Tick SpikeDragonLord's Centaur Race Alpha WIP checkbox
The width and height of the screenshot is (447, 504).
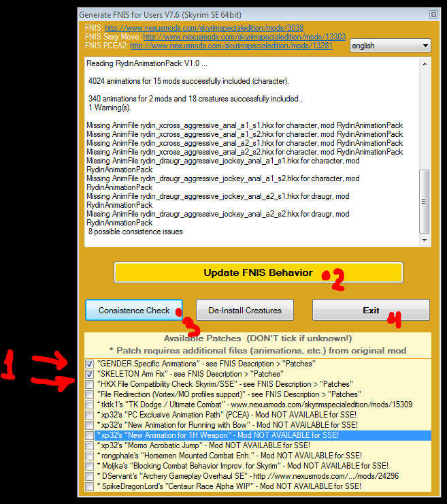pyautogui.click(x=90, y=486)
